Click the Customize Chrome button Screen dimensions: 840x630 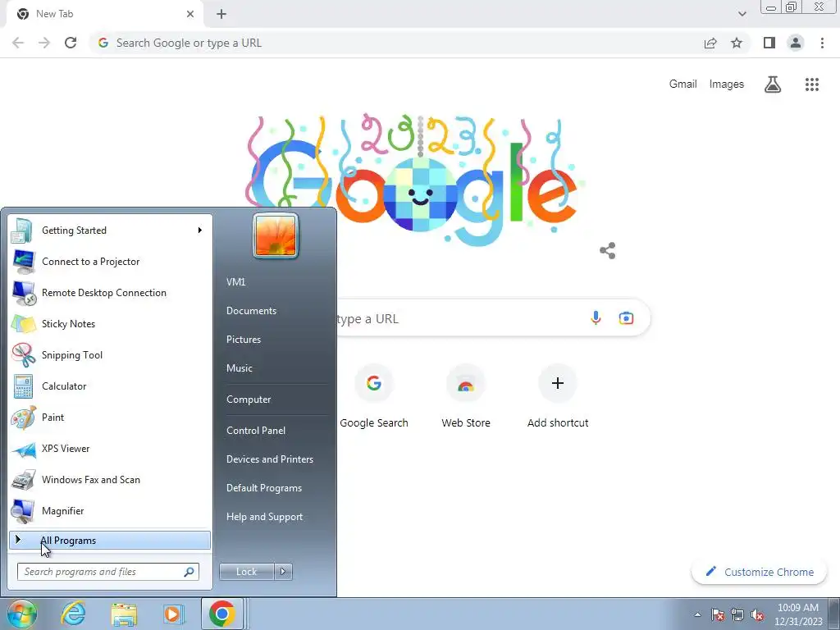(x=759, y=572)
